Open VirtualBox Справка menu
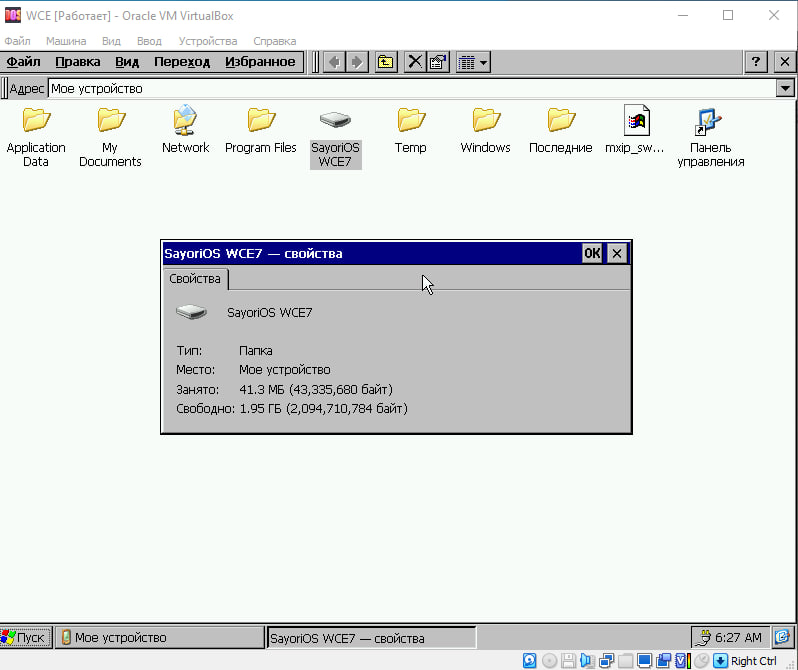The height and width of the screenshot is (670, 798). (x=275, y=41)
